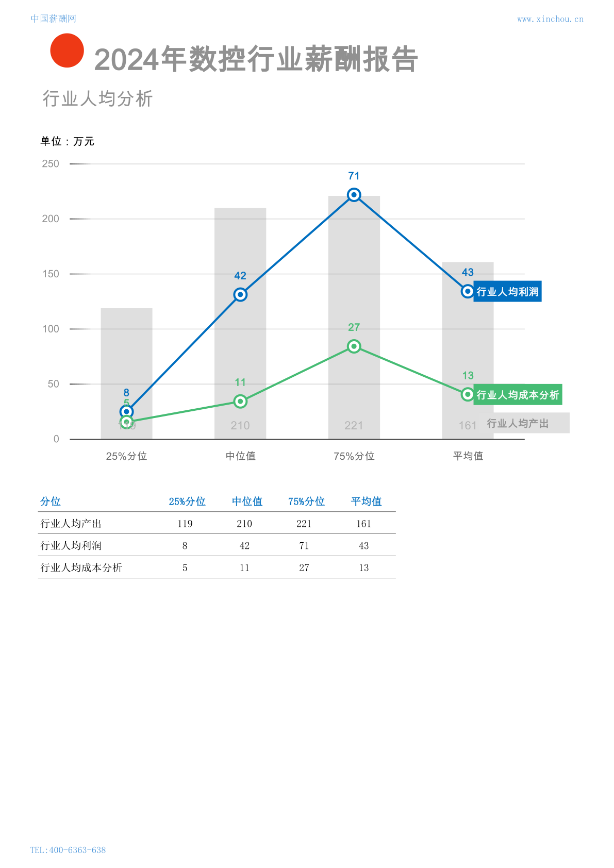This screenshot has width=614, height=868.
Task: Select the 中位值 gray bar
Action: 240,324
